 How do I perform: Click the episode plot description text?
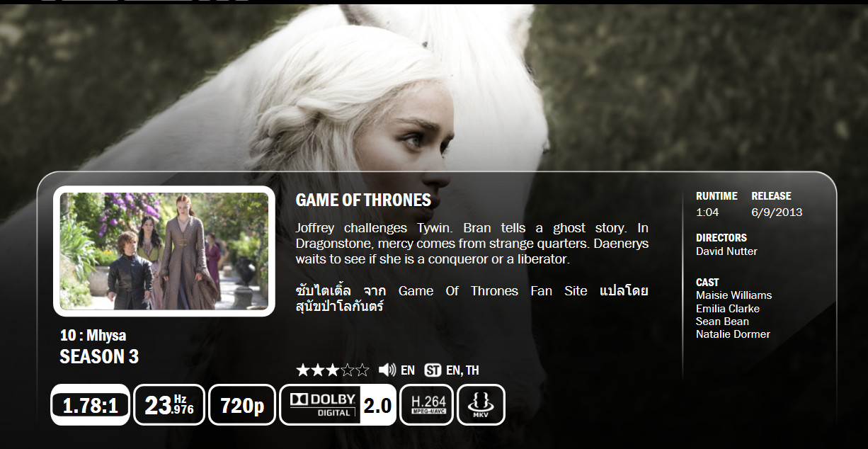472,244
